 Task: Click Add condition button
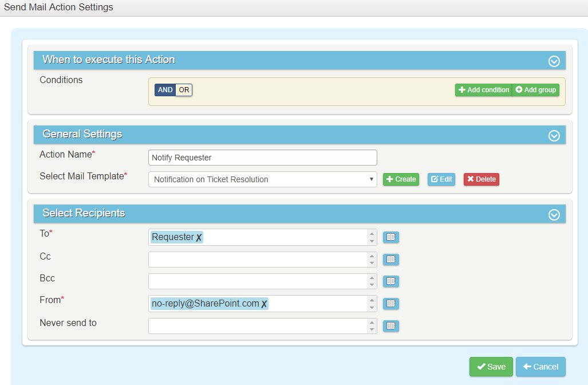point(483,90)
